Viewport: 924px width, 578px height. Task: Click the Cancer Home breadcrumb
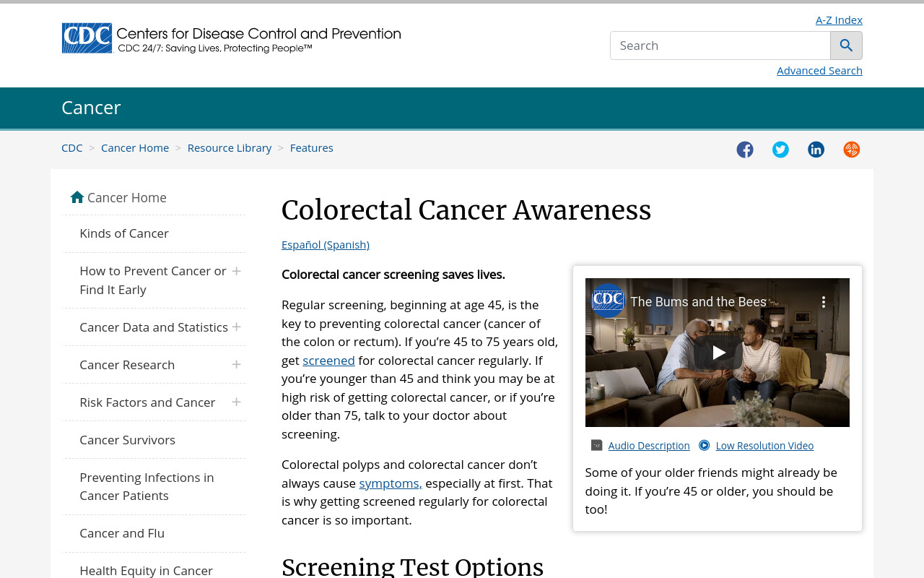pyautogui.click(x=135, y=147)
